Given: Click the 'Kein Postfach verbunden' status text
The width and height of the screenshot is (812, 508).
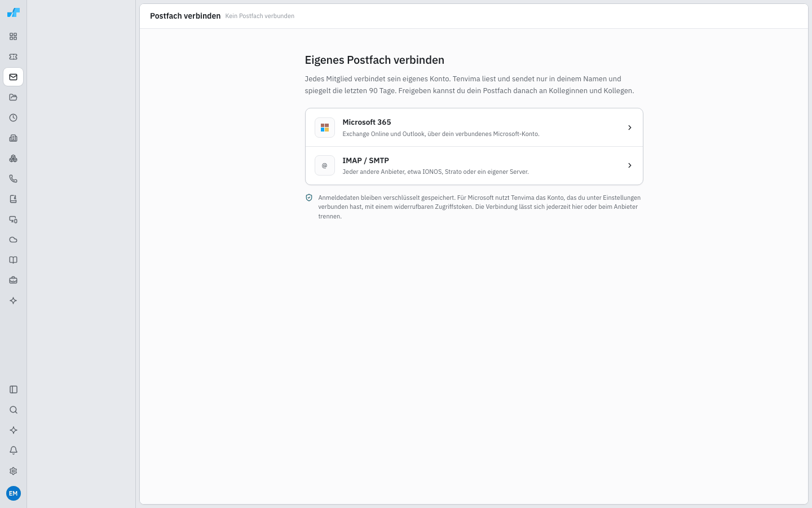Looking at the screenshot, I should pyautogui.click(x=260, y=16).
